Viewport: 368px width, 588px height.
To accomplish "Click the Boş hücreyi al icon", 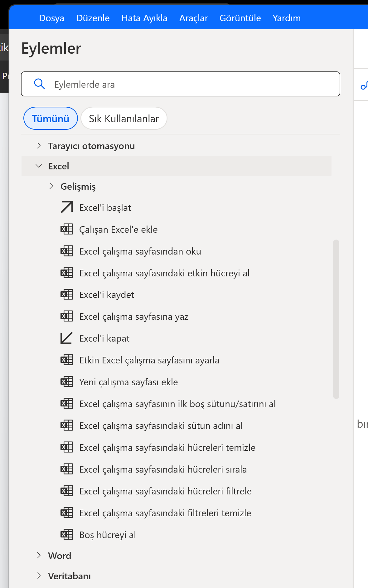I will point(67,535).
